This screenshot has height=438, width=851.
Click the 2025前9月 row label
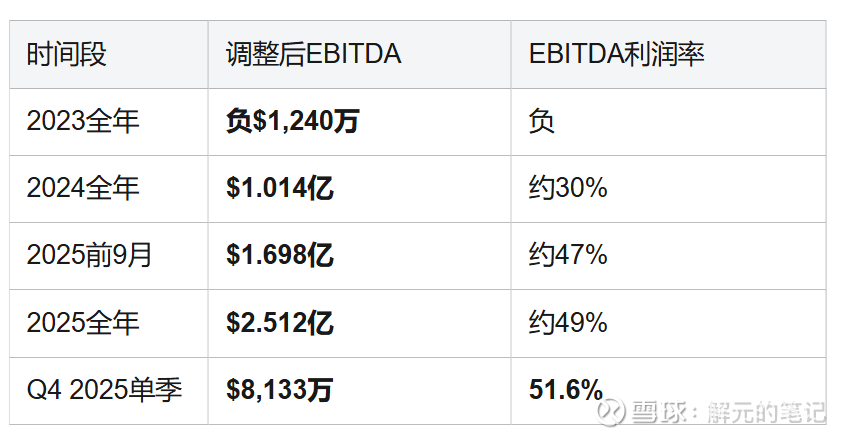[90, 255]
